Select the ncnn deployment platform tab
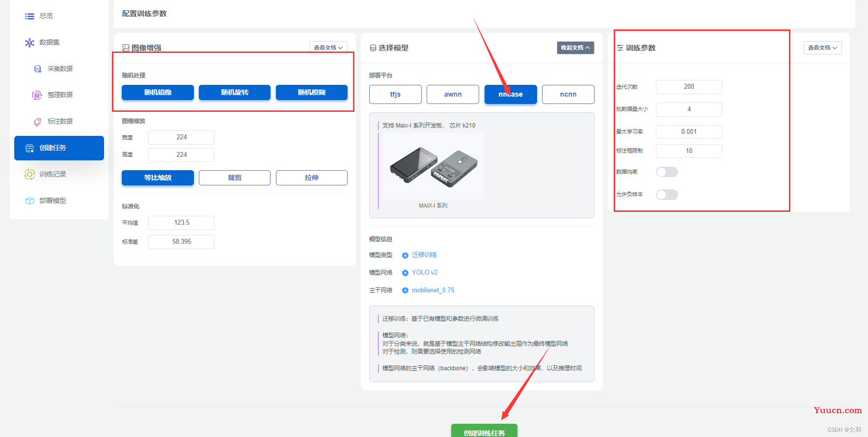Viewport: 868px width, 437px height. coord(568,94)
